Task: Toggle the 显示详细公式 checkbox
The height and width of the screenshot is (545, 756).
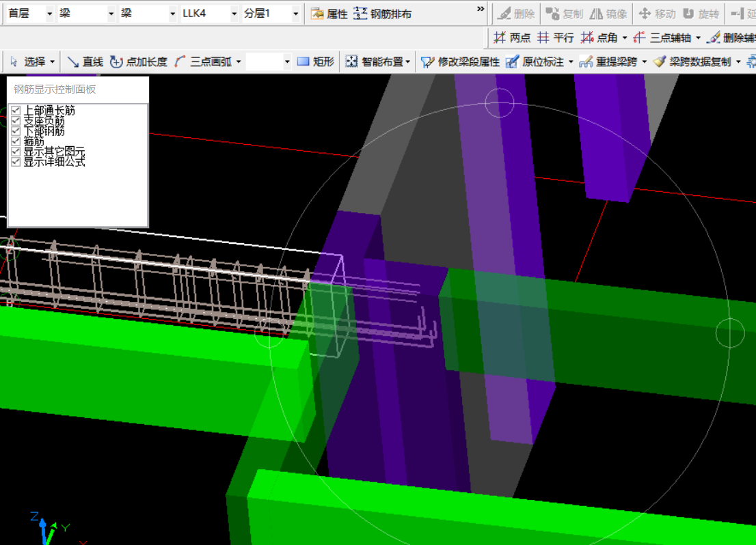Action: coord(16,162)
